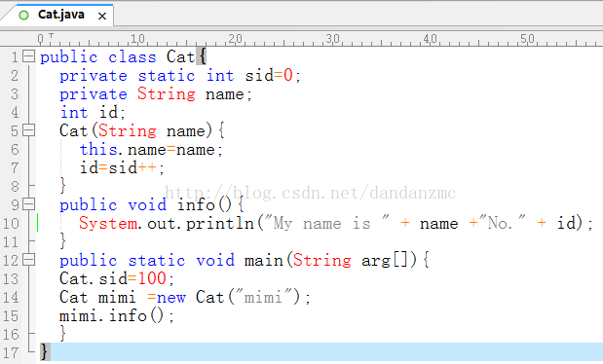Click line number 3 in the gutter
This screenshot has width=603, height=364.
15,93
